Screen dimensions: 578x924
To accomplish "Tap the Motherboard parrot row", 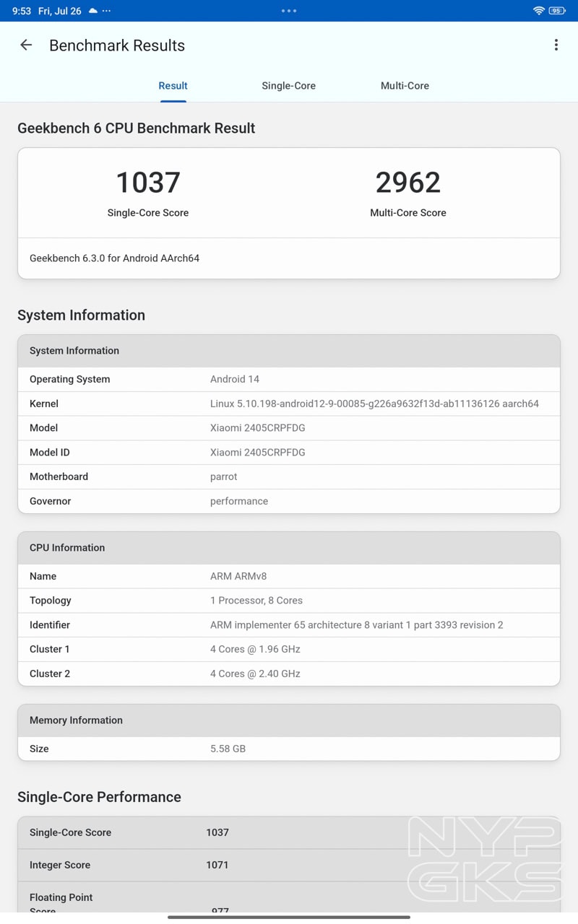I will click(288, 476).
